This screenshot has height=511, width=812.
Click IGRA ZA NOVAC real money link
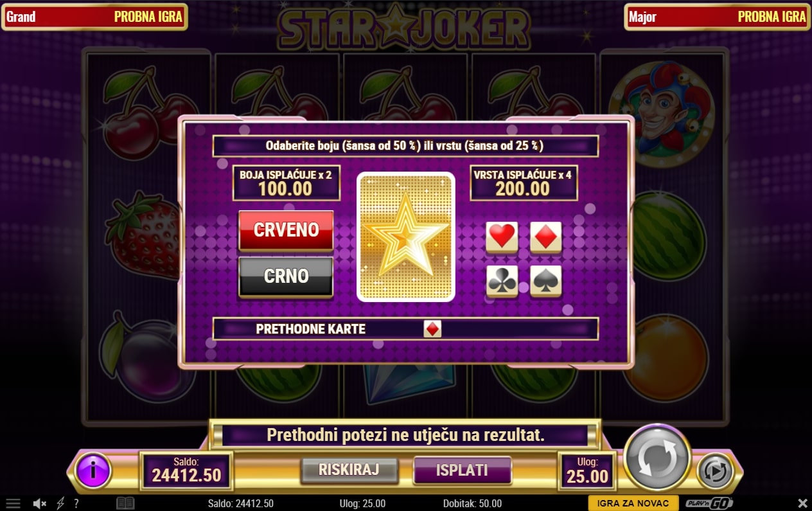coord(633,503)
